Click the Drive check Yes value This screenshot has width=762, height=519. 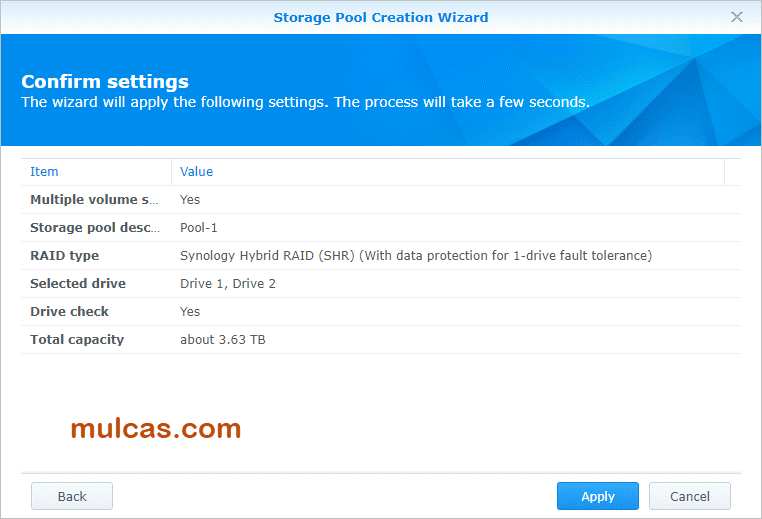click(x=190, y=312)
